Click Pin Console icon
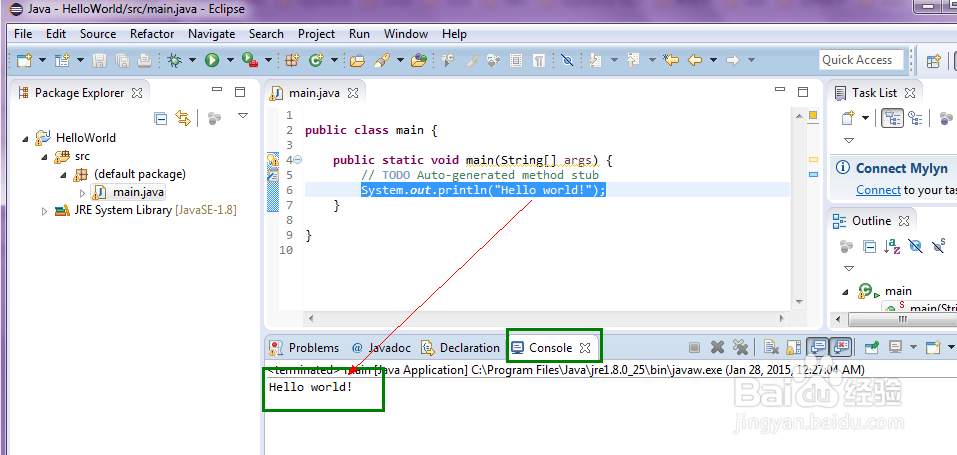The image size is (957, 455). coord(872,348)
